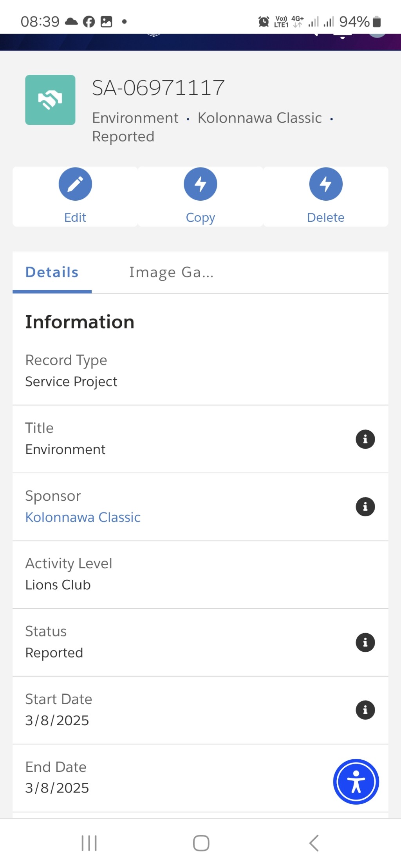Tap the Delete lightning bolt icon
The image size is (401, 868).
(326, 184)
